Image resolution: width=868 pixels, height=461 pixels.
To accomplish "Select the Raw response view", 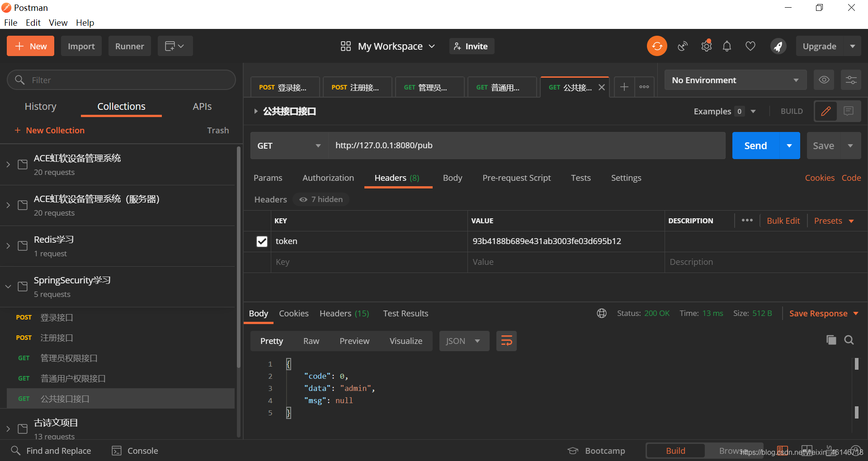I will (x=311, y=341).
